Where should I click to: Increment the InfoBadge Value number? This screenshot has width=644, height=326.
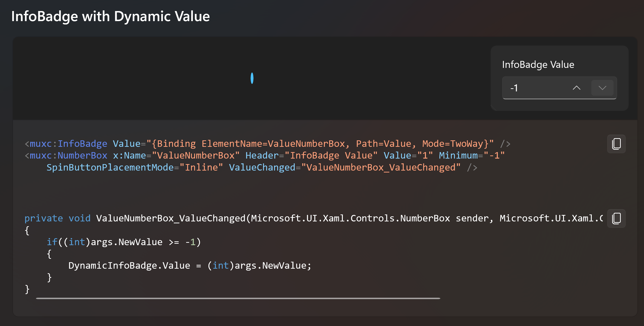pos(577,88)
